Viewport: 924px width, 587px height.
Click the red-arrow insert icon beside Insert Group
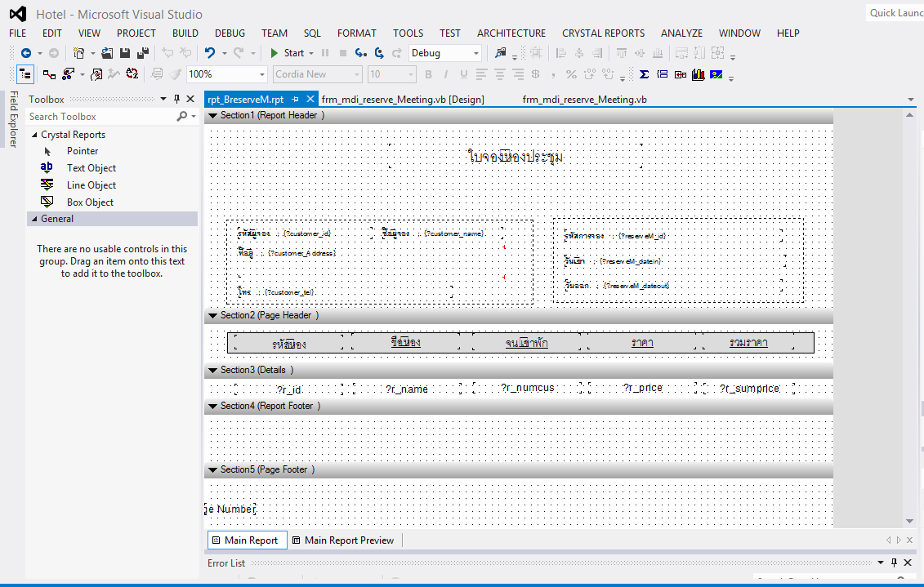[x=680, y=74]
